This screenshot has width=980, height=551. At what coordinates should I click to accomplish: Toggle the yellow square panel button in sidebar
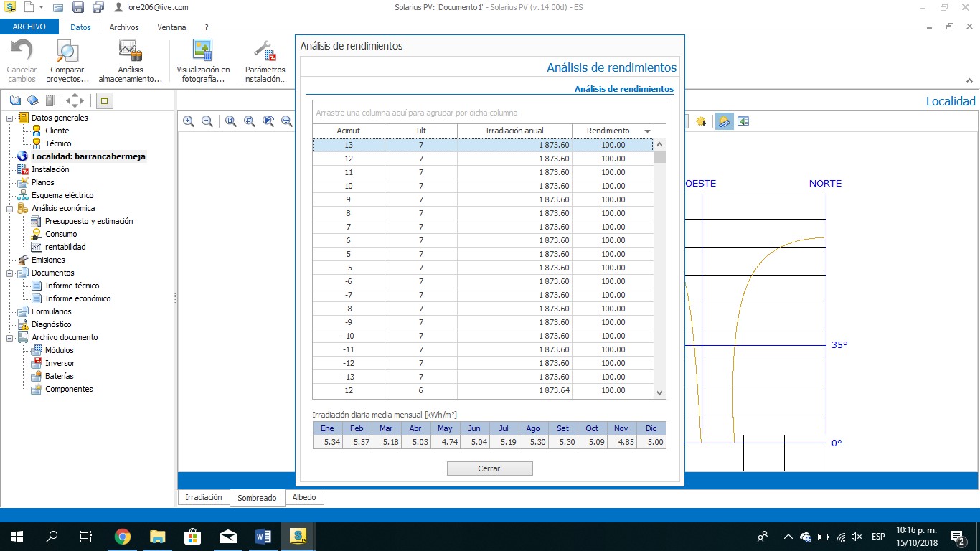(103, 100)
